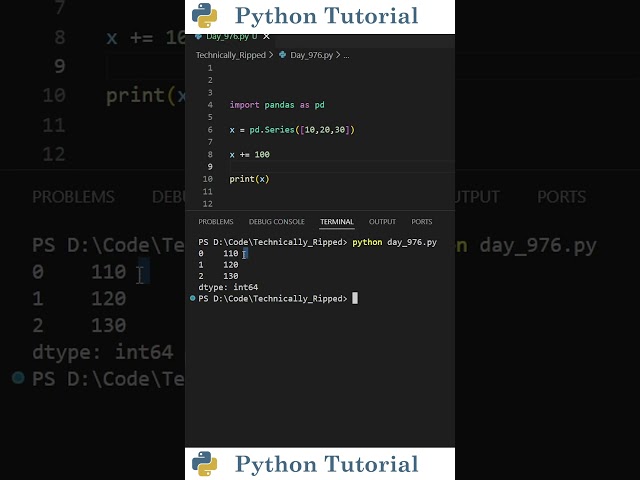Select the TERMINAL panel tab
Image resolution: width=640 pixels, height=480 pixels.
[337, 222]
